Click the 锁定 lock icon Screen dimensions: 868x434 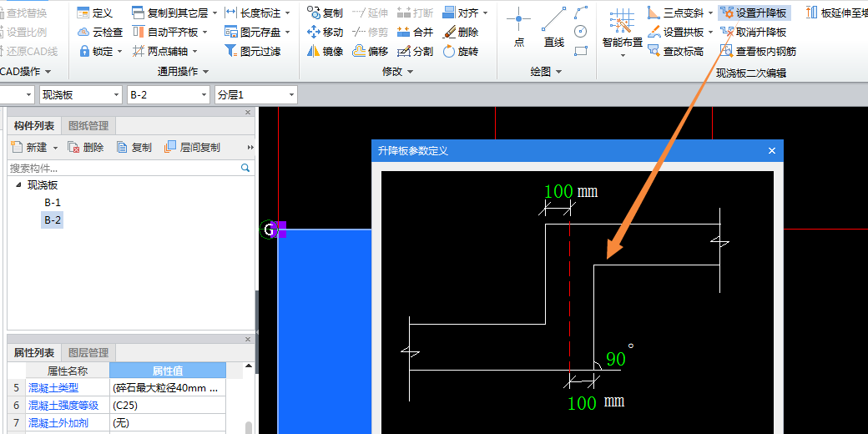tap(84, 52)
